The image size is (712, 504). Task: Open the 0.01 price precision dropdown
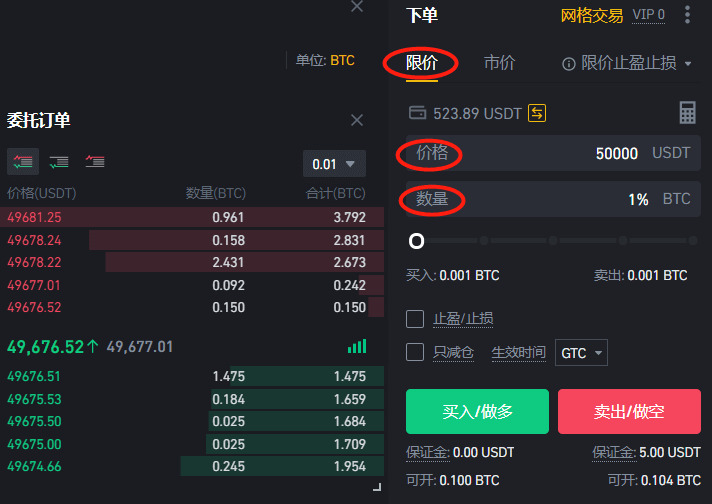pos(334,164)
